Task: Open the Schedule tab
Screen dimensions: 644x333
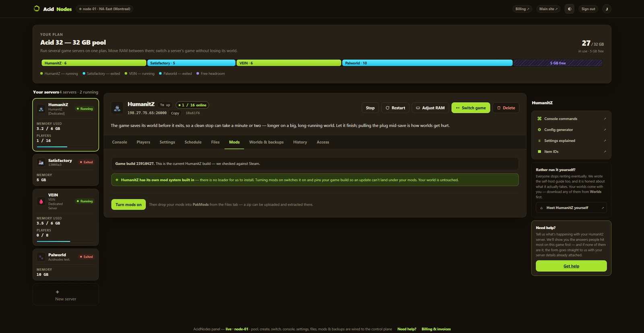Action: pyautogui.click(x=193, y=142)
